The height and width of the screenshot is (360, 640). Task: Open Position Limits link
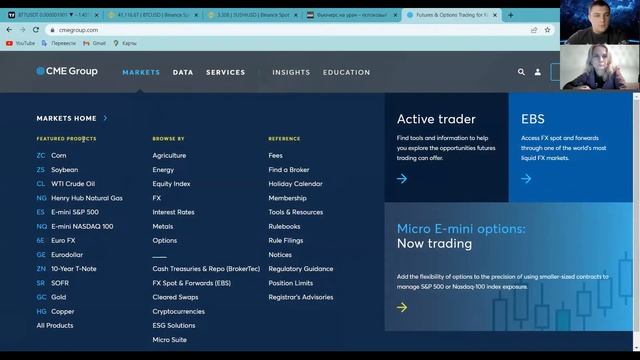(291, 283)
